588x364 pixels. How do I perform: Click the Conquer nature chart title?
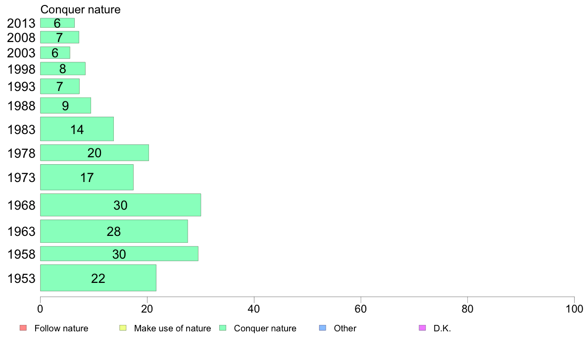(x=81, y=9)
